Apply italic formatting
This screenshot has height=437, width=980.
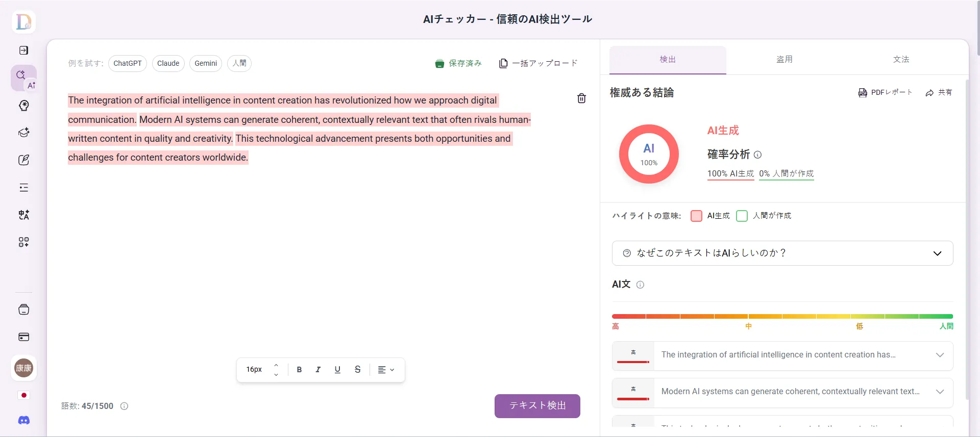318,370
